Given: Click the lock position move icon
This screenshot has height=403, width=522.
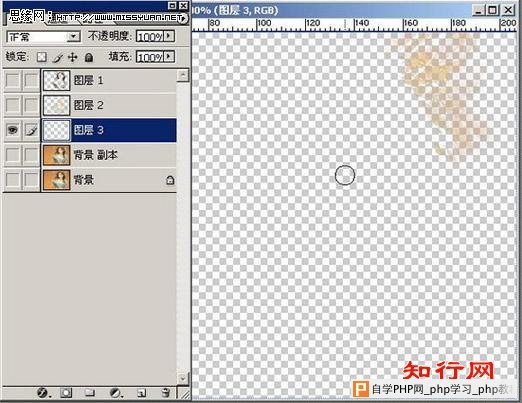Looking at the screenshot, I should click(x=72, y=57).
